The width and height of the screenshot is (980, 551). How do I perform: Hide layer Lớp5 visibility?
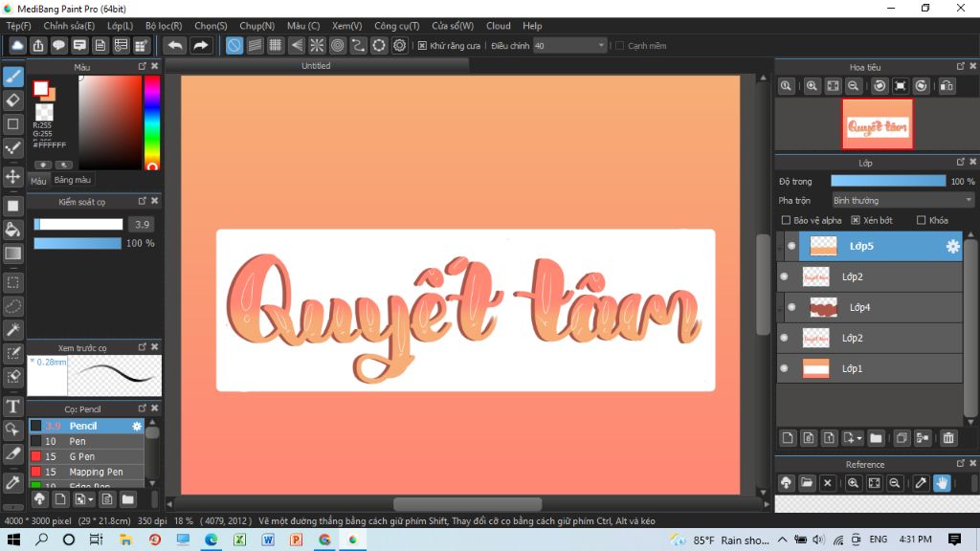(x=791, y=246)
